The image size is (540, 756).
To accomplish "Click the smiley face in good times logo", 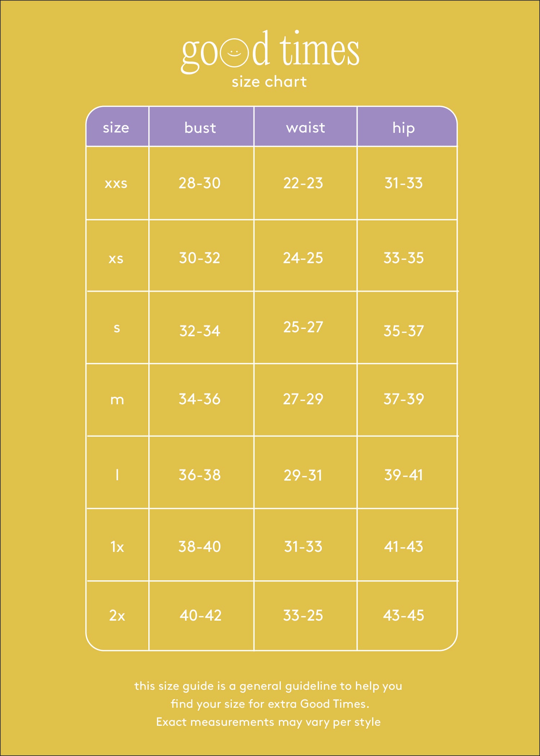I will click(x=234, y=53).
